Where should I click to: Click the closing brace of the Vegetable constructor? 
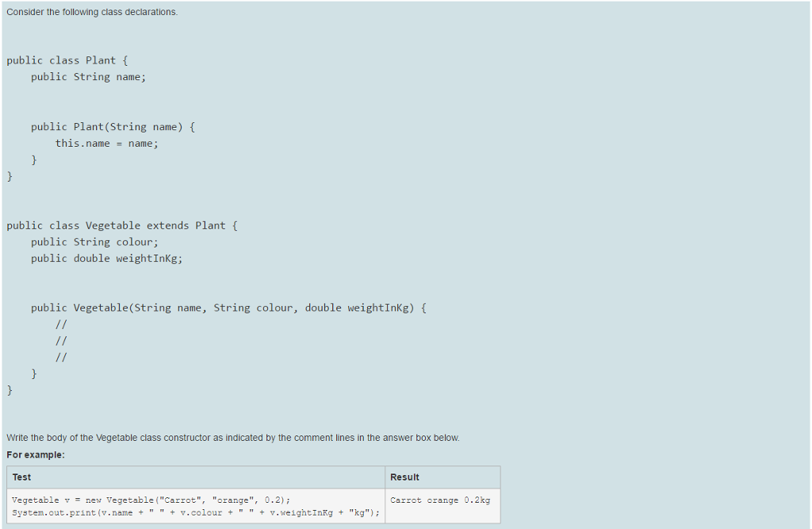[x=33, y=373]
